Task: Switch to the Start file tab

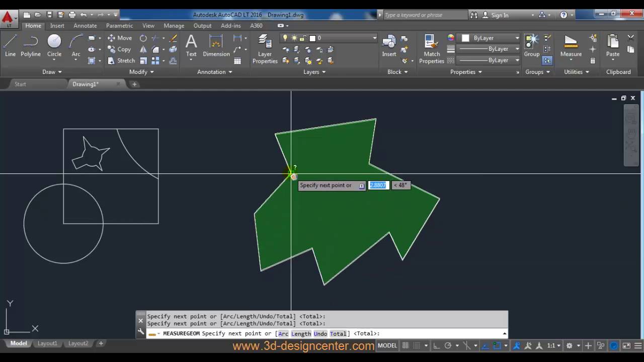Action: click(x=20, y=84)
